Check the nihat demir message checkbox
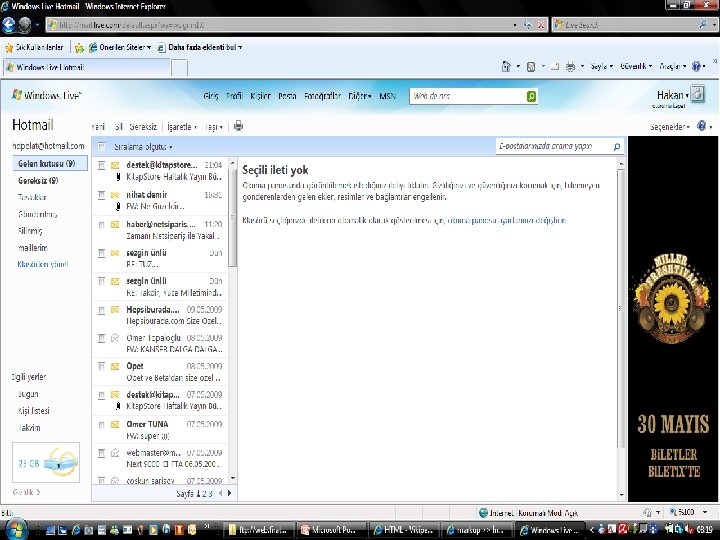Viewport: 720px width, 540px height. (101, 195)
